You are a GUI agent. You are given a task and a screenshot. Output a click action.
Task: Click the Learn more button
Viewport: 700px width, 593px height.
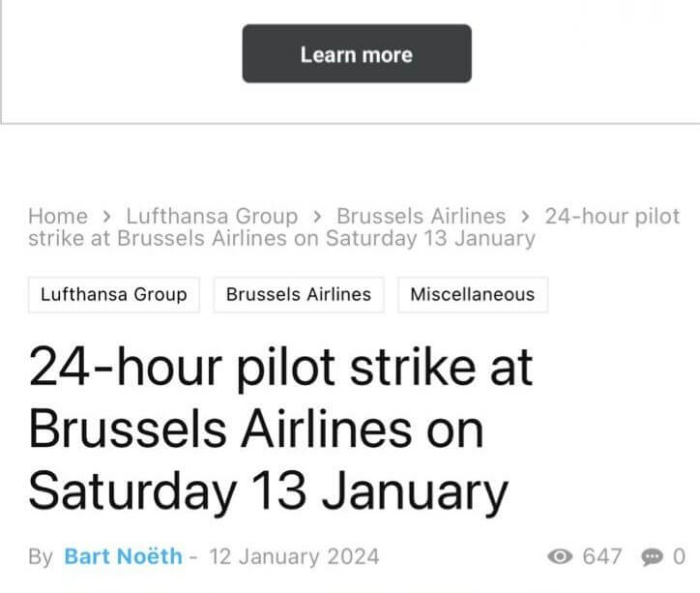(357, 53)
